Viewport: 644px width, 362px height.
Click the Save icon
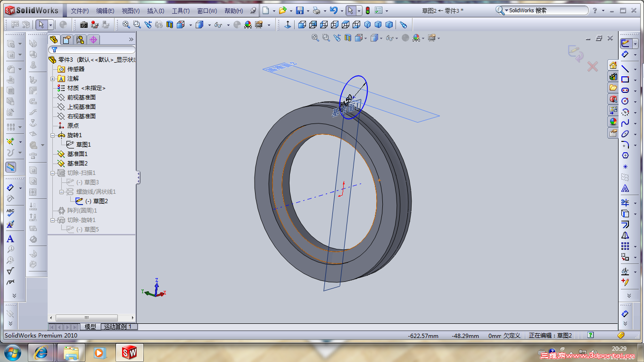tap(299, 10)
